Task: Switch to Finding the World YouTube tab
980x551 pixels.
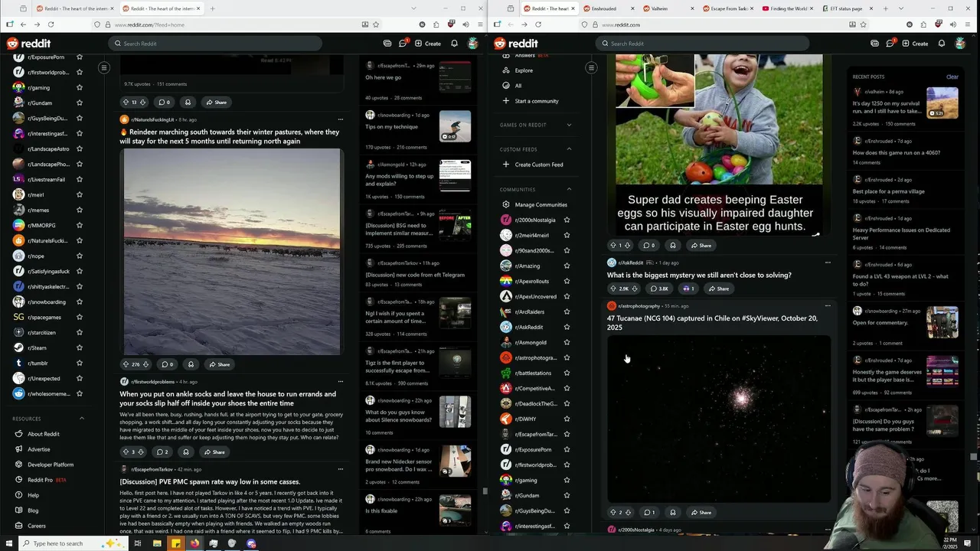Action: (788, 8)
